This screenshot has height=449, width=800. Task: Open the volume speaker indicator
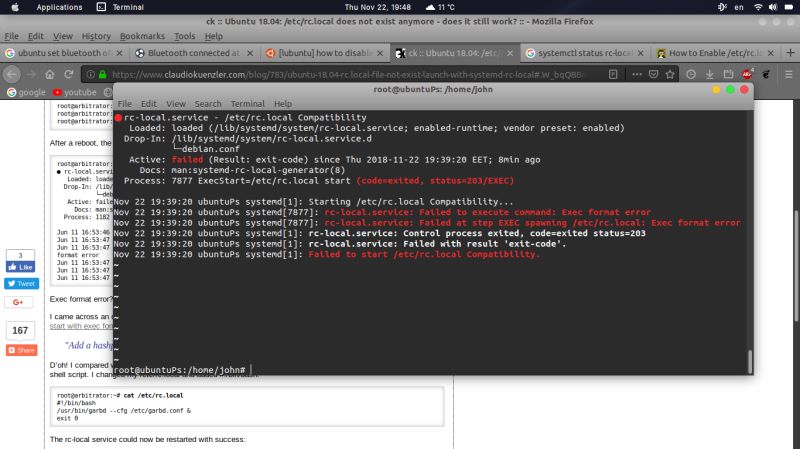click(x=773, y=7)
